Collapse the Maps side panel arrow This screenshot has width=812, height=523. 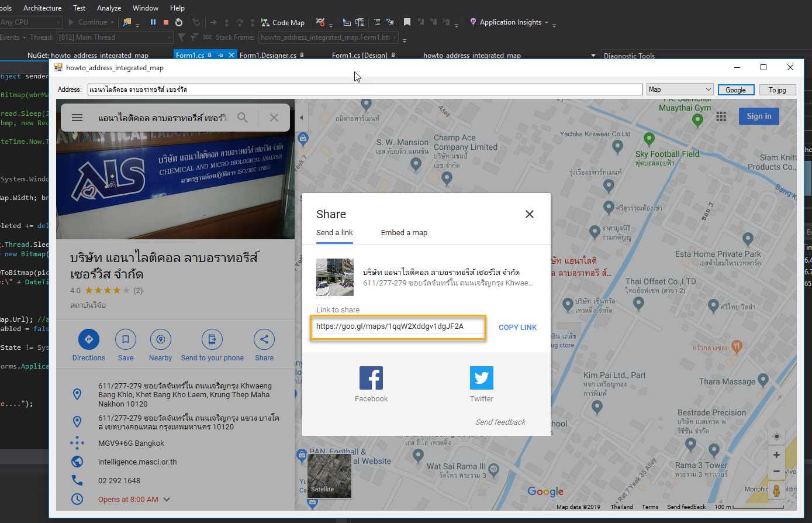point(302,118)
